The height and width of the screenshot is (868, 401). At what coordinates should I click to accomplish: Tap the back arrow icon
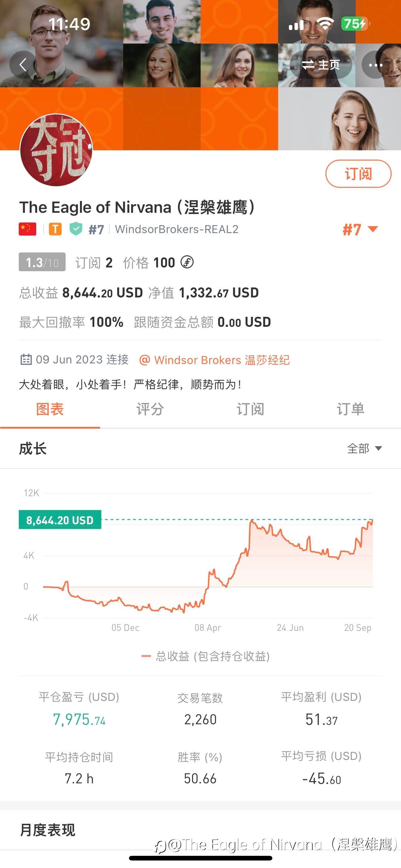[23, 65]
